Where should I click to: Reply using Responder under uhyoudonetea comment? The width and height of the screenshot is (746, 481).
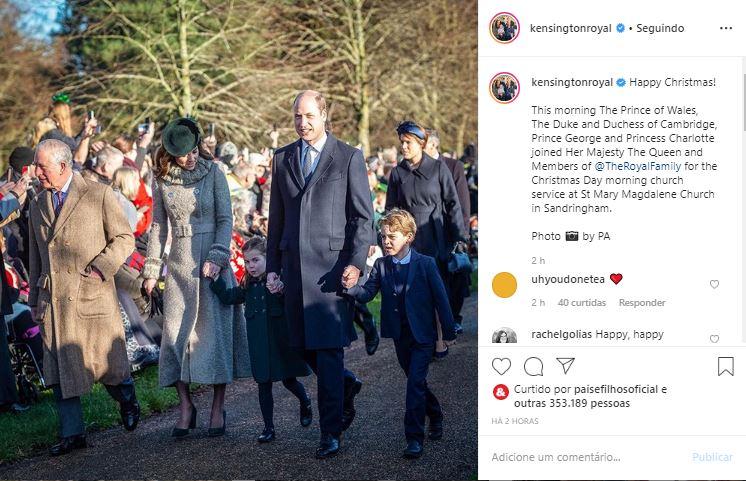tap(642, 303)
